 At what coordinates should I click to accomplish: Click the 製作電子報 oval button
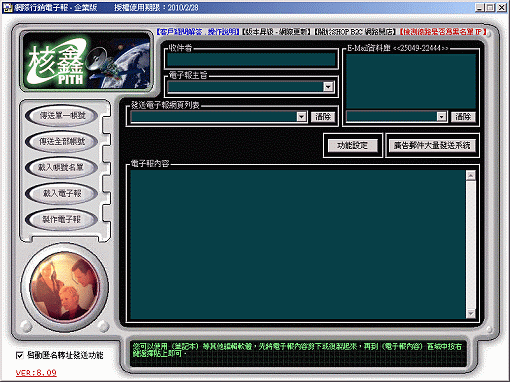[x=62, y=220]
